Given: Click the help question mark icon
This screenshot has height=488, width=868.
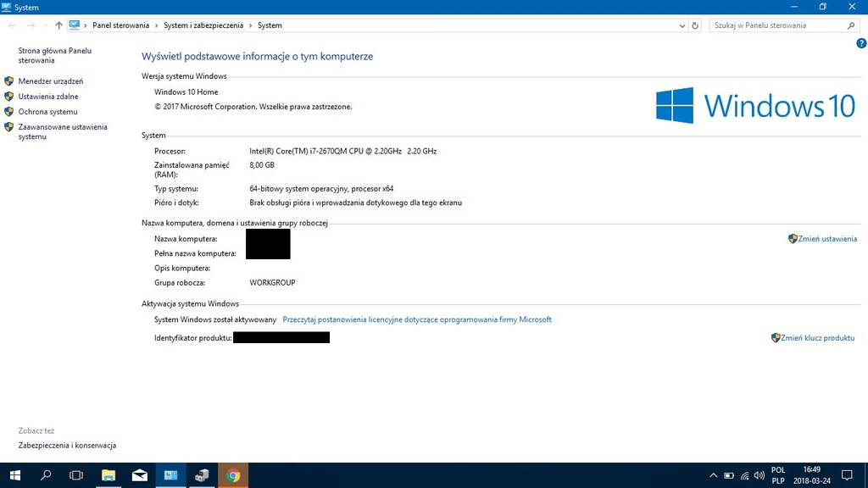Looking at the screenshot, I should click(861, 43).
